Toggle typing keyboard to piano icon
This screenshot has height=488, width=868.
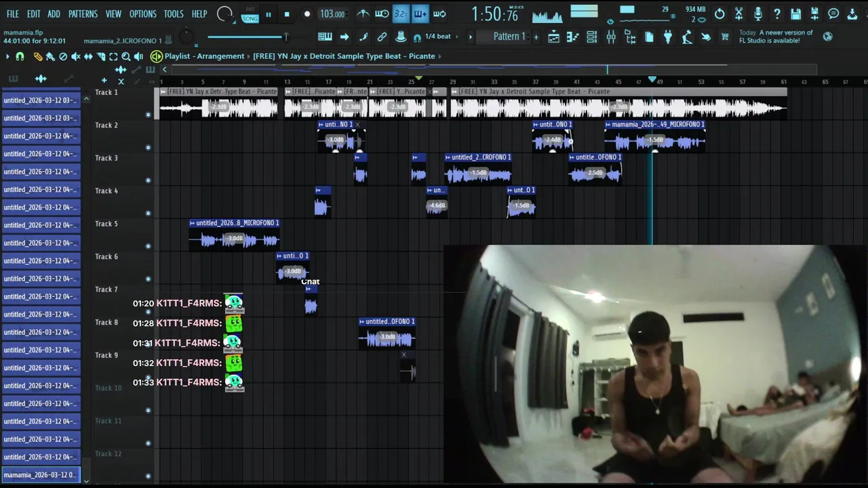pos(325,37)
